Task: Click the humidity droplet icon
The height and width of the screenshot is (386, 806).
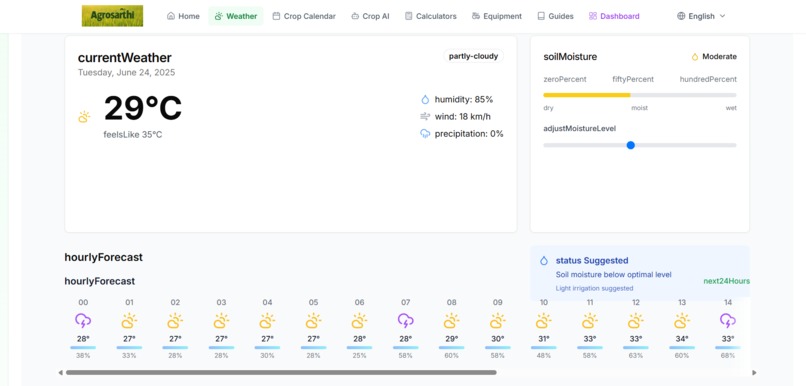Action: point(425,99)
